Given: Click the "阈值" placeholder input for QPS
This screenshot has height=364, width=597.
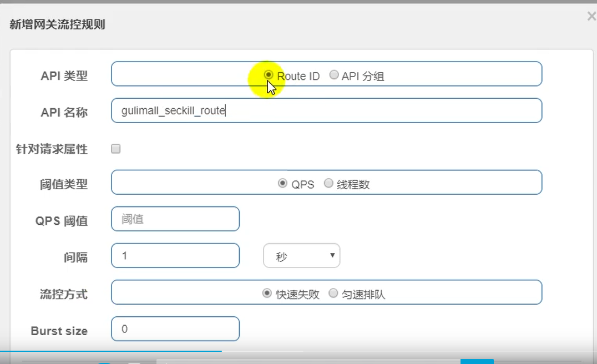Looking at the screenshot, I should [175, 219].
